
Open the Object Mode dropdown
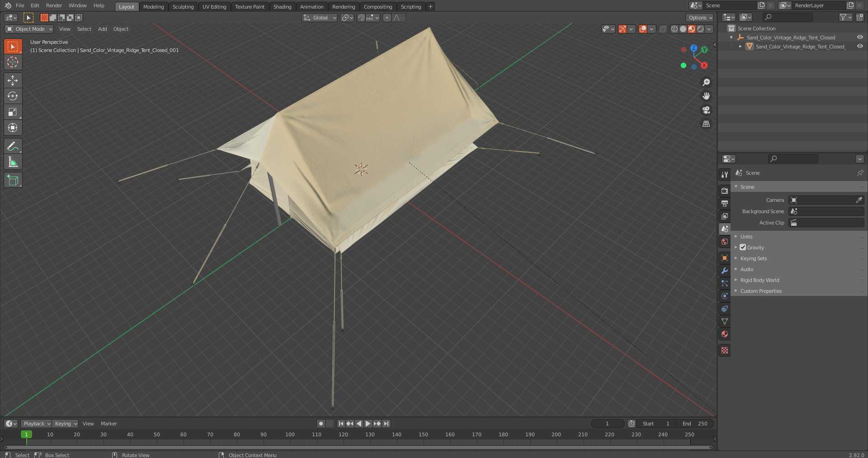tap(29, 29)
